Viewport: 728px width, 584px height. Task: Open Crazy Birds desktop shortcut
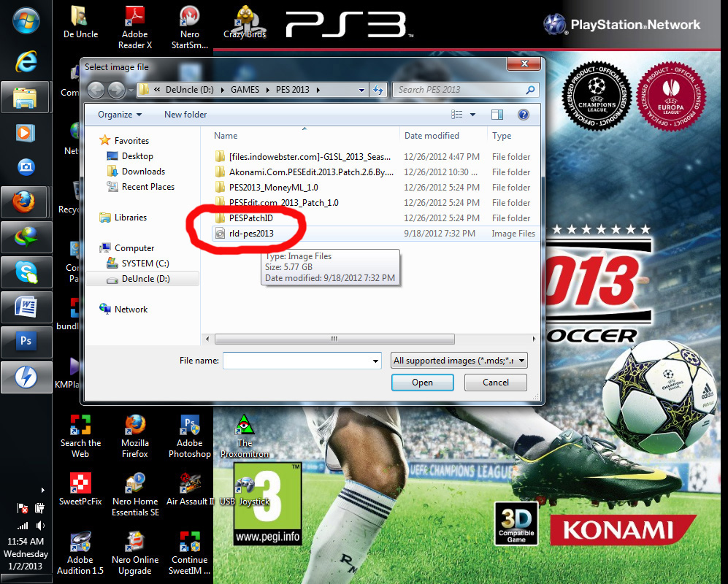pos(245,23)
